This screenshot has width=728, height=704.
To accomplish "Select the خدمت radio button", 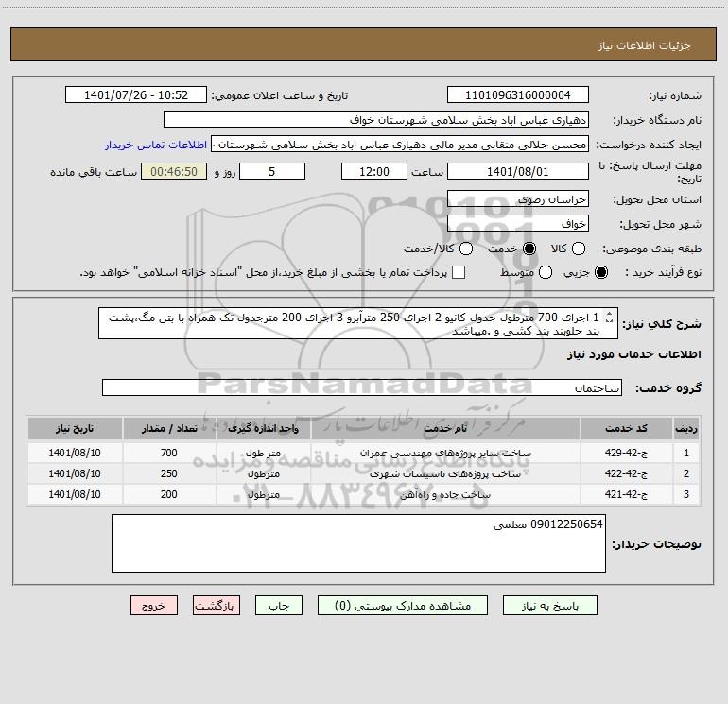I will 529,249.
